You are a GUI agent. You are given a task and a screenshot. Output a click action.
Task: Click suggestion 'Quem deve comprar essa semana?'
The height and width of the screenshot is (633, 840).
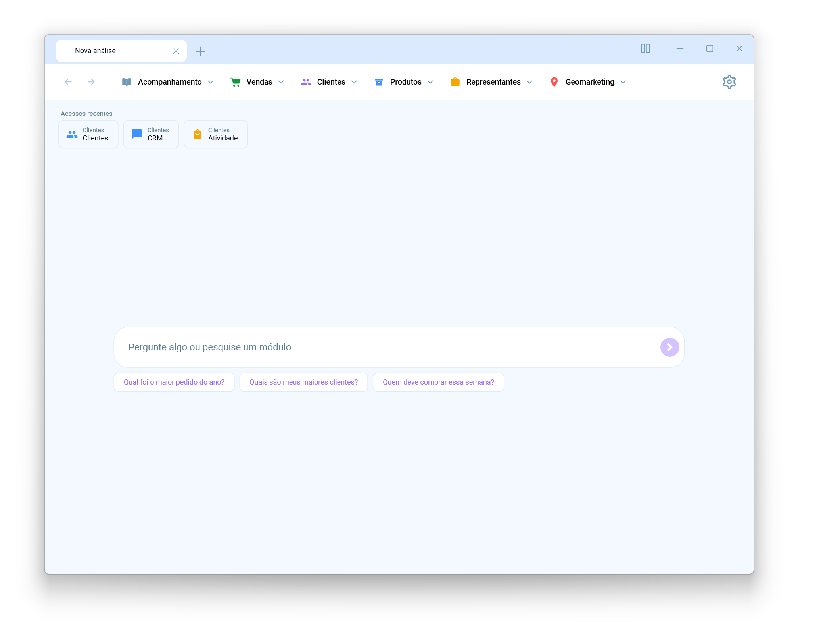[x=438, y=382]
